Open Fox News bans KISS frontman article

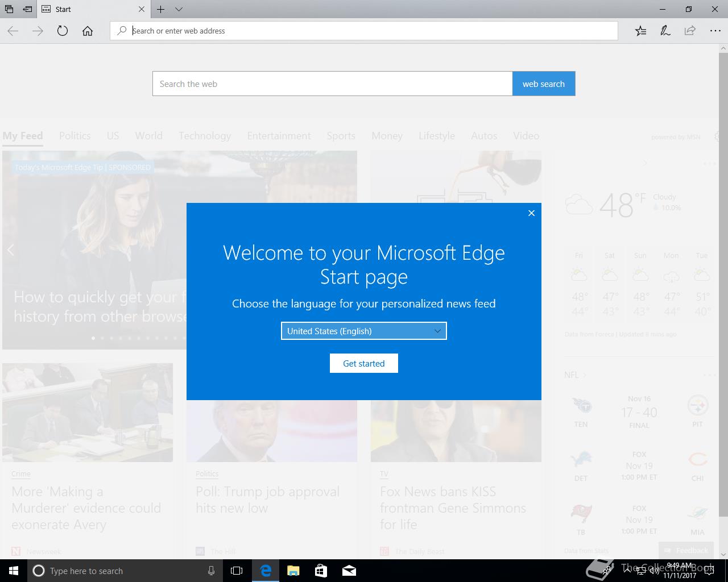coord(453,508)
